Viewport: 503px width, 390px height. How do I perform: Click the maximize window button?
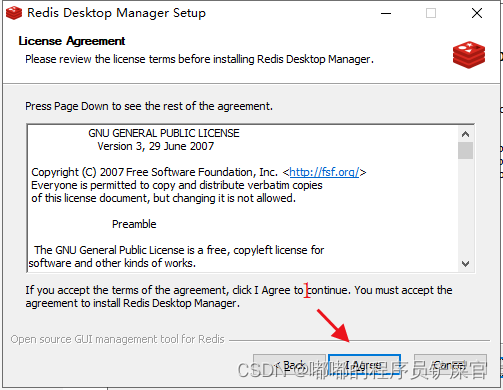pos(431,13)
